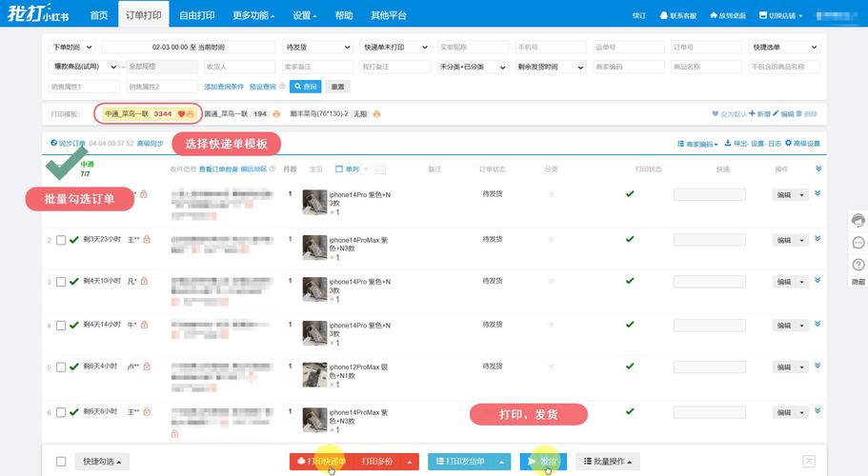Open the 批量操作 menu in the bottom bar
Image resolution: width=868 pixels, height=476 pixels.
click(x=608, y=461)
